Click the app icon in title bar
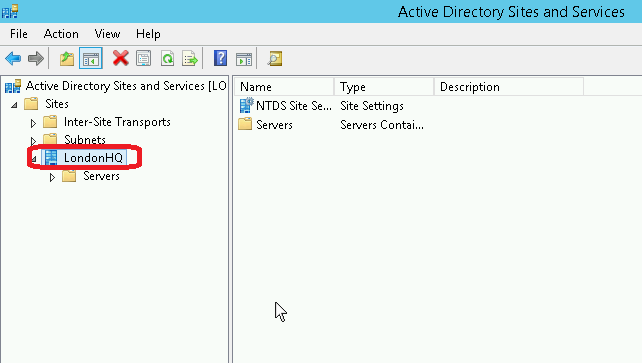 pos(10,11)
